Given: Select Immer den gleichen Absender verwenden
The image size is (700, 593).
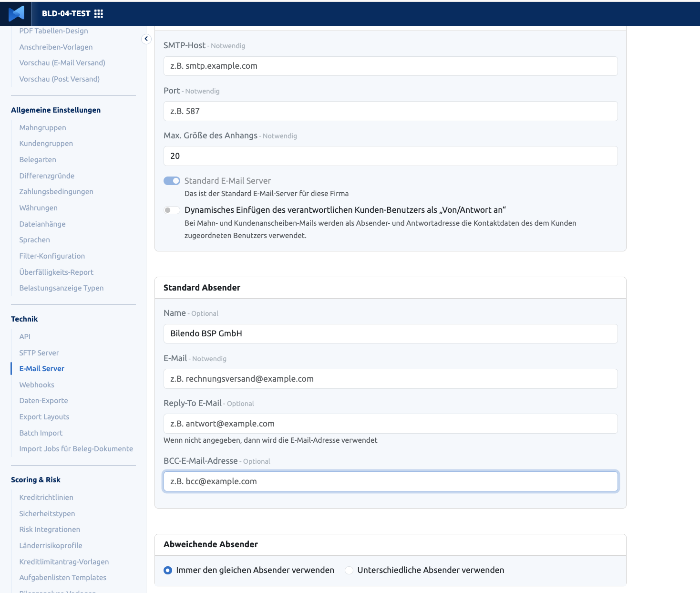Looking at the screenshot, I should [168, 570].
